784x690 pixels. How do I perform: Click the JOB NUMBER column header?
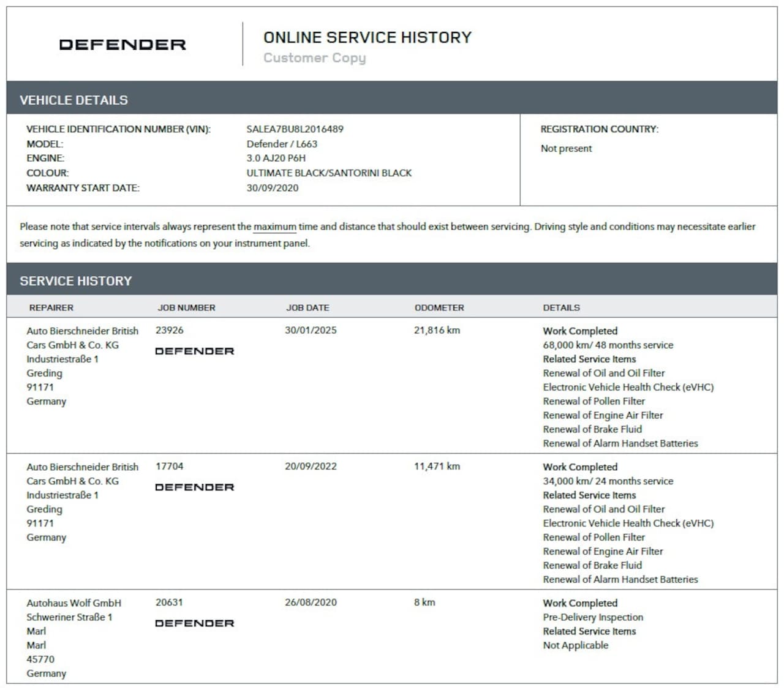click(186, 308)
